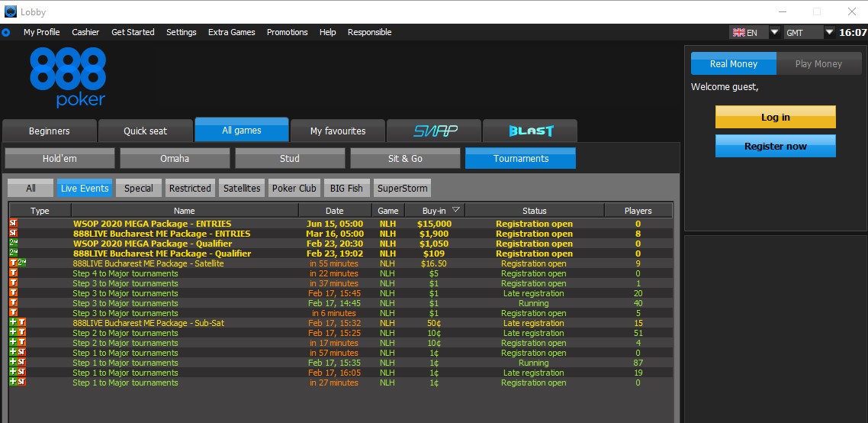This screenshot has width=868, height=423.
Task: Click the blue circle icon left of My Profile
Action: 5,32
